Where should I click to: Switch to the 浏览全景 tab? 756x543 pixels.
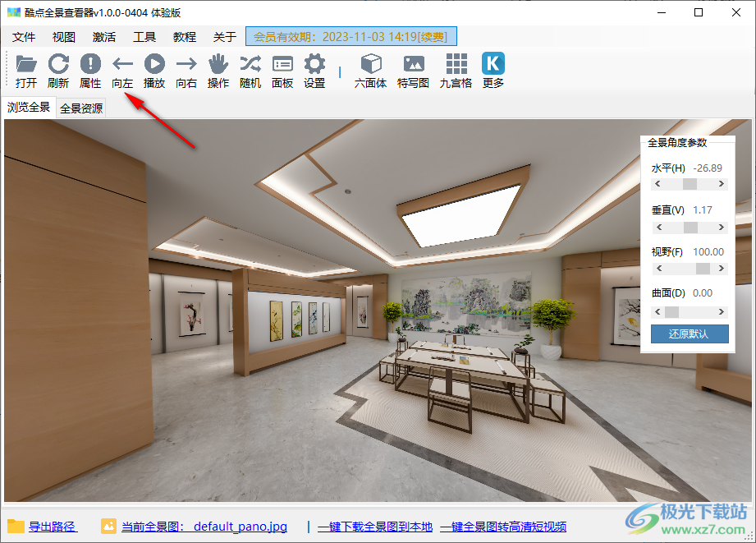pos(29,107)
